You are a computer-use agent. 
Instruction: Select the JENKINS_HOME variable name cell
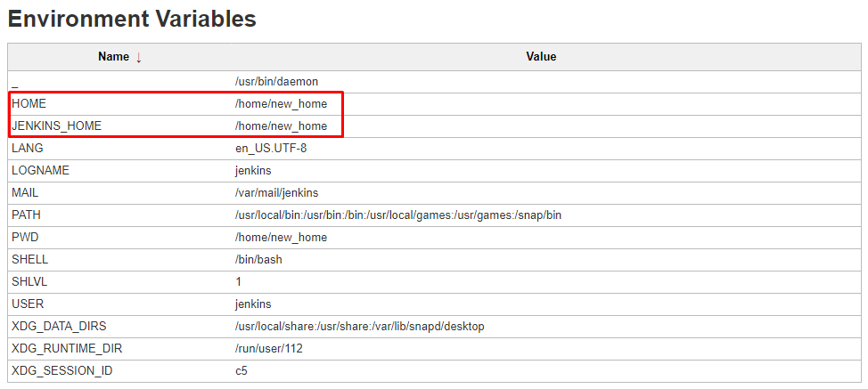[x=57, y=126]
